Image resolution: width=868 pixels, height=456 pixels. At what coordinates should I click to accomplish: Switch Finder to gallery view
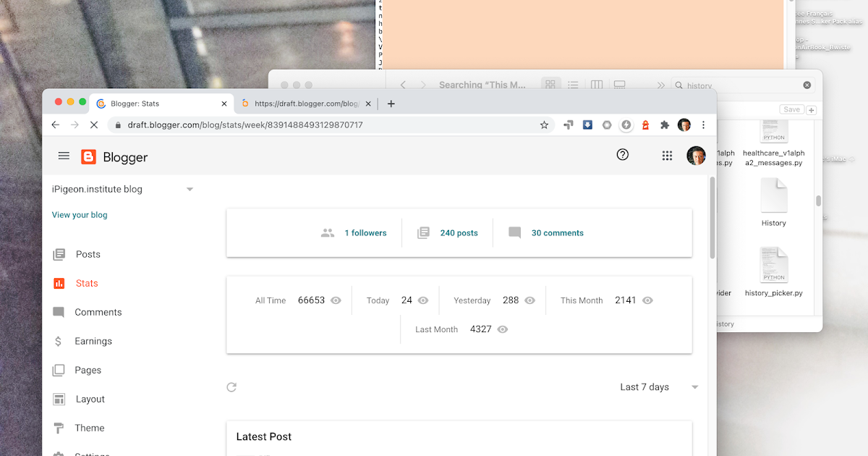coord(619,85)
